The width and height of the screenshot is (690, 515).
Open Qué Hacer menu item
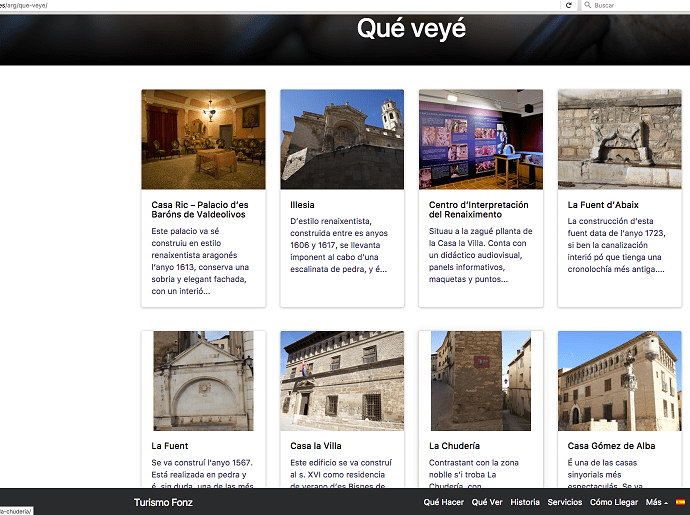point(444,502)
